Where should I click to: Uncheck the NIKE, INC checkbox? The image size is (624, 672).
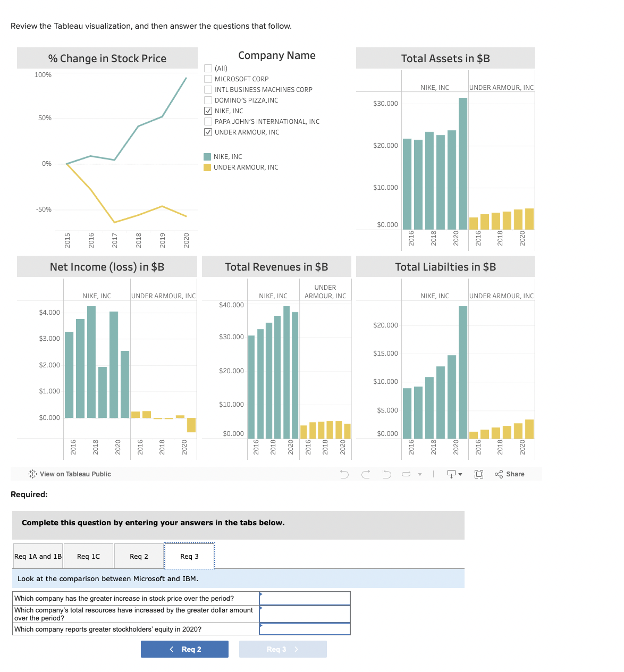207,111
